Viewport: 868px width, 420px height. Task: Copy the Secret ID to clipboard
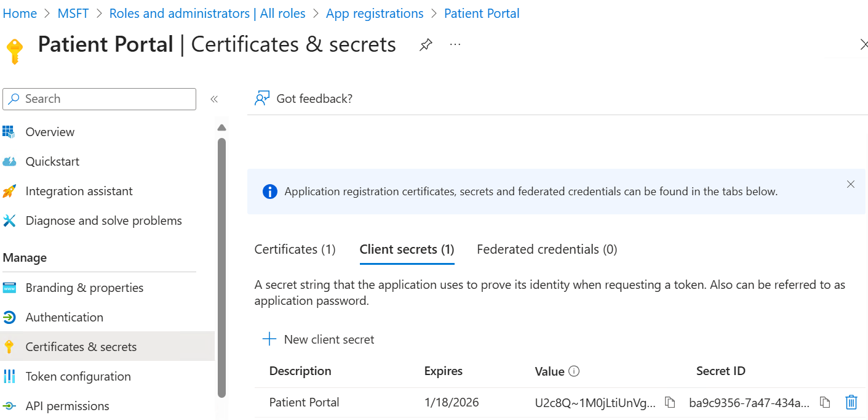pyautogui.click(x=825, y=403)
